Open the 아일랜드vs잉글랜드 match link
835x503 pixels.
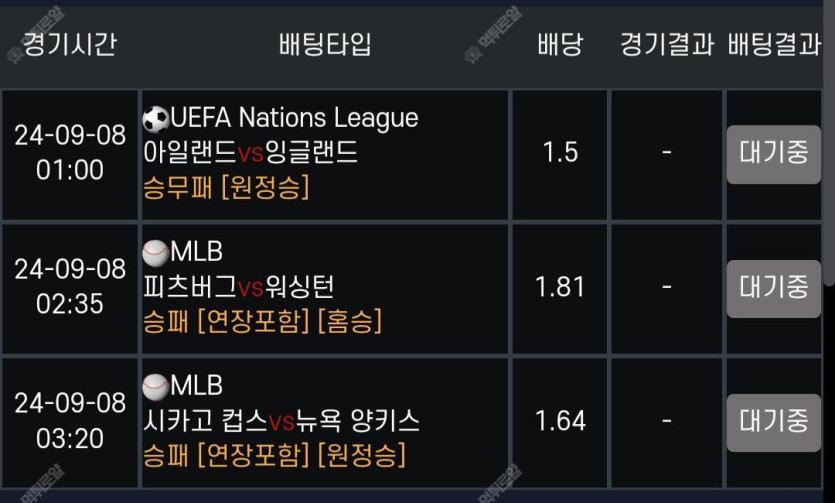pyautogui.click(x=250, y=153)
